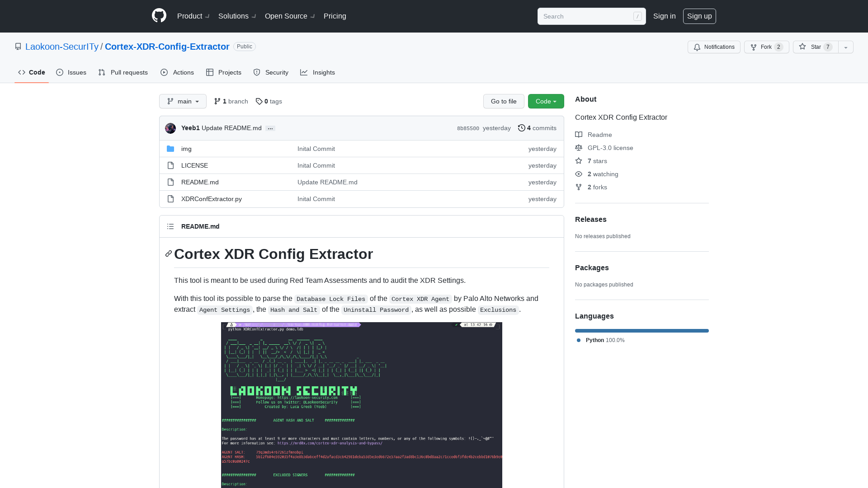Click the XDRConfExtractor.py file

click(211, 198)
